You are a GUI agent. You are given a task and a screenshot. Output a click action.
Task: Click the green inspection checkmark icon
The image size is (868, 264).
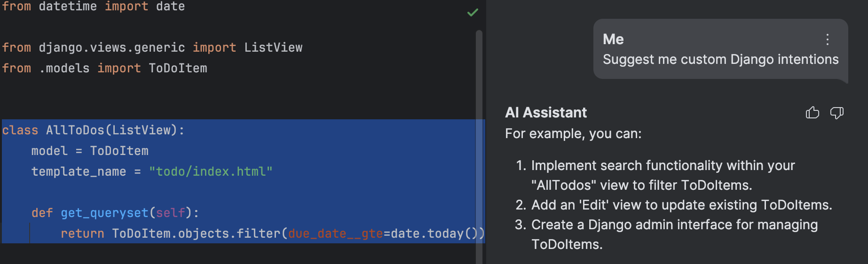coord(473,13)
